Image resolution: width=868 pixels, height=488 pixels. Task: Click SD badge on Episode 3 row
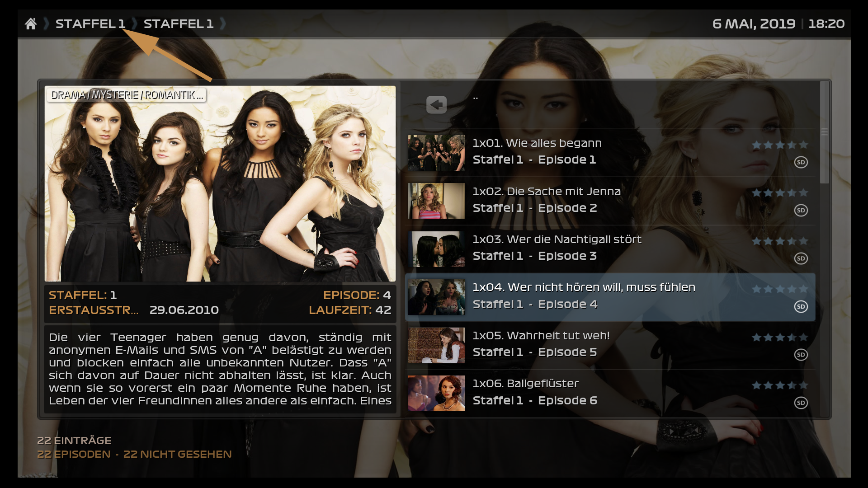(x=801, y=258)
